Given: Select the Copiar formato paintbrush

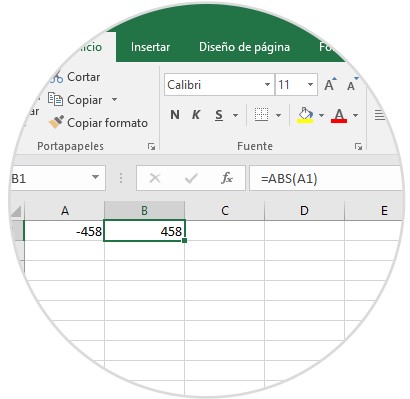Looking at the screenshot, I should (x=56, y=122).
